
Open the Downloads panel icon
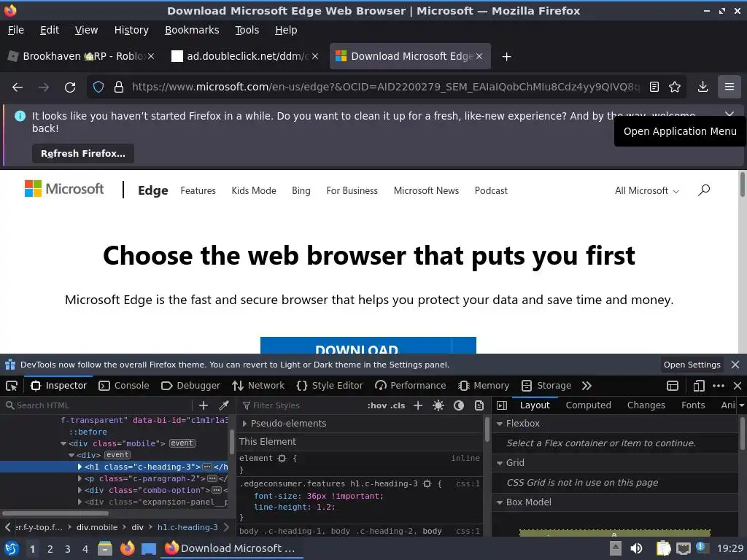click(703, 87)
